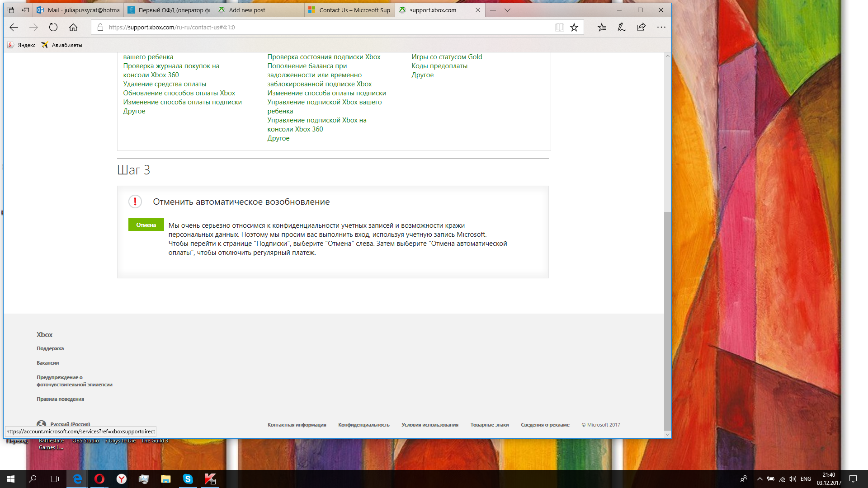Viewport: 868px width, 488px height.
Task: Open Edge Settings and more menu
Action: (661, 27)
